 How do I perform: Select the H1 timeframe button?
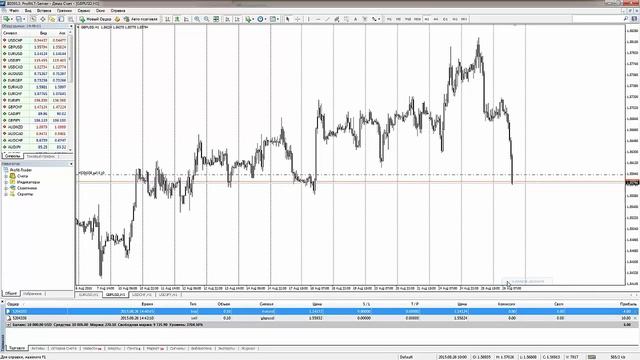point(427,19)
